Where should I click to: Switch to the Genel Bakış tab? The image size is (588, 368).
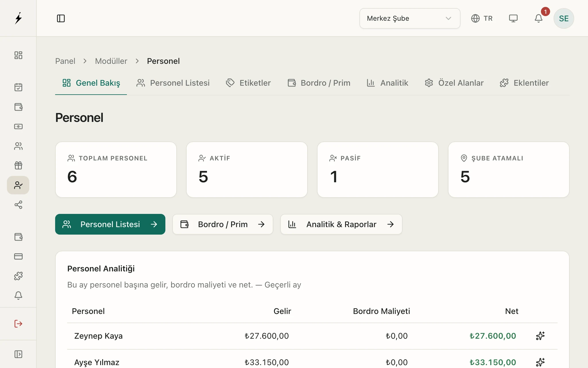coord(91,83)
